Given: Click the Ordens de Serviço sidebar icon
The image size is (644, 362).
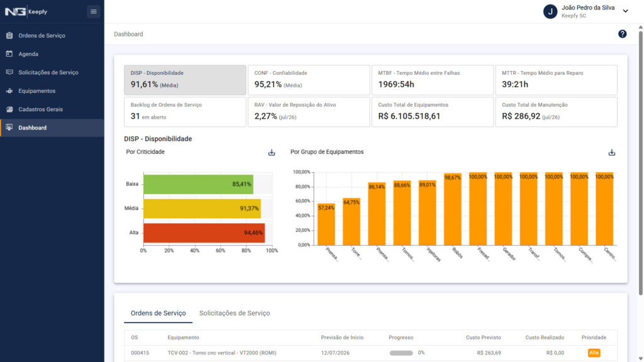Looking at the screenshot, I should pyautogui.click(x=9, y=36).
